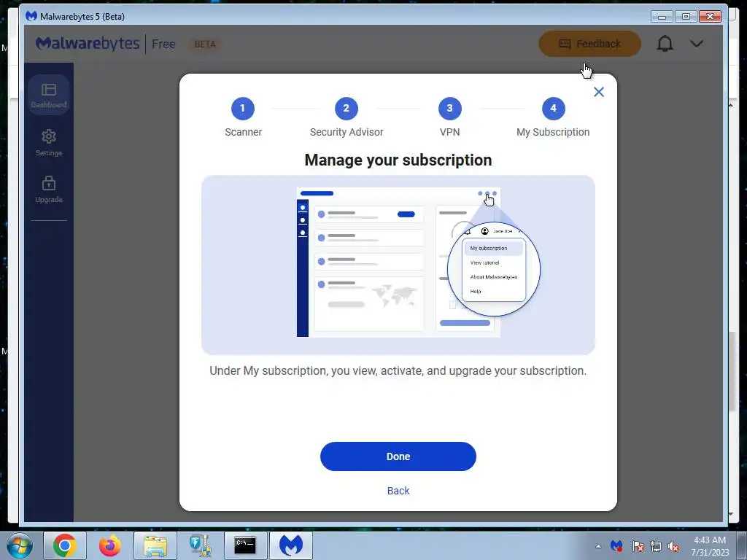Jump to step 2 Security Advisor
747x560 pixels.
tap(347, 109)
